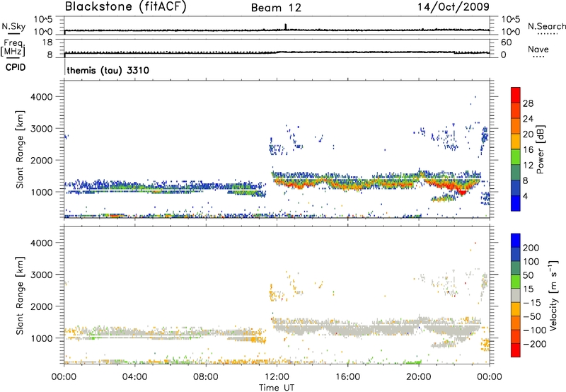Screen dimensions: 566x392
Task: Click the N.Sky legend label
Action: coord(13,26)
